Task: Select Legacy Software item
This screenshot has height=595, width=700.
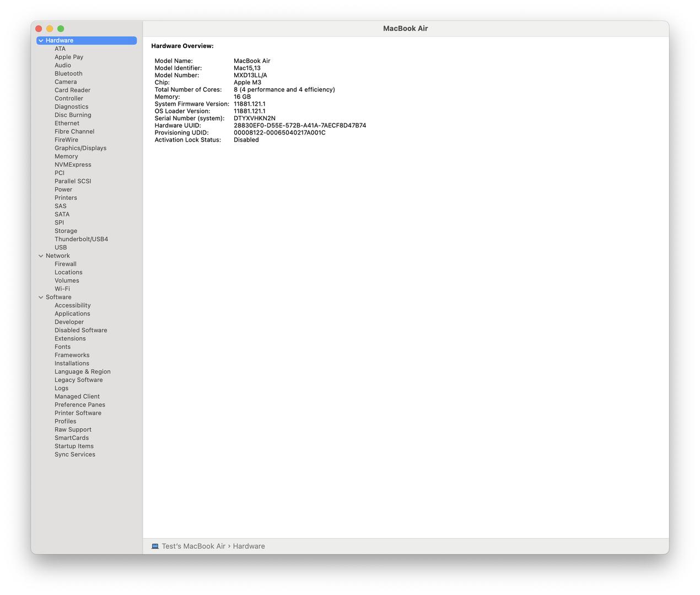Action: (x=78, y=380)
